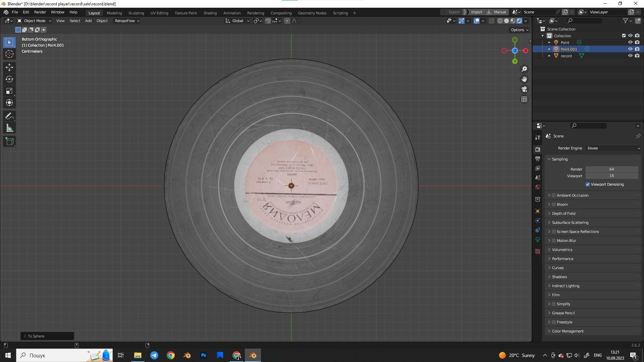Open the Object Data light properties tab
The height and width of the screenshot is (362, 644).
538,239
